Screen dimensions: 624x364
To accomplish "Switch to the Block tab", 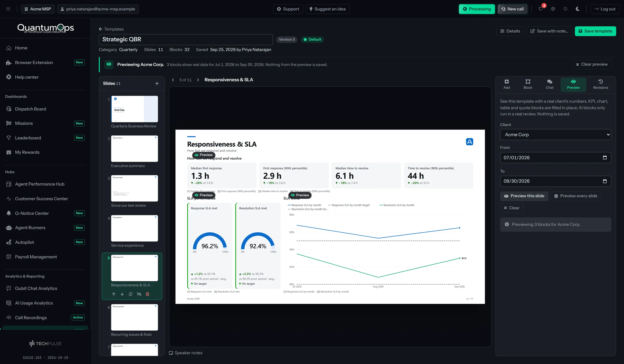I will (528, 84).
